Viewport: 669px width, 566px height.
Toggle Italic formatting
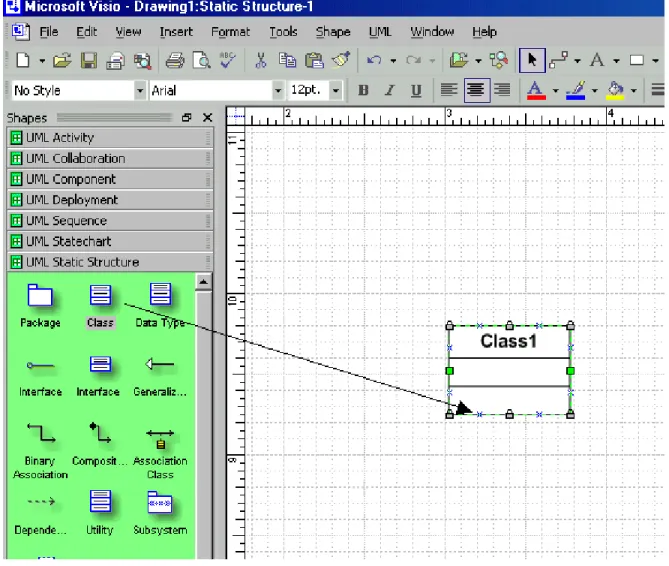(389, 90)
